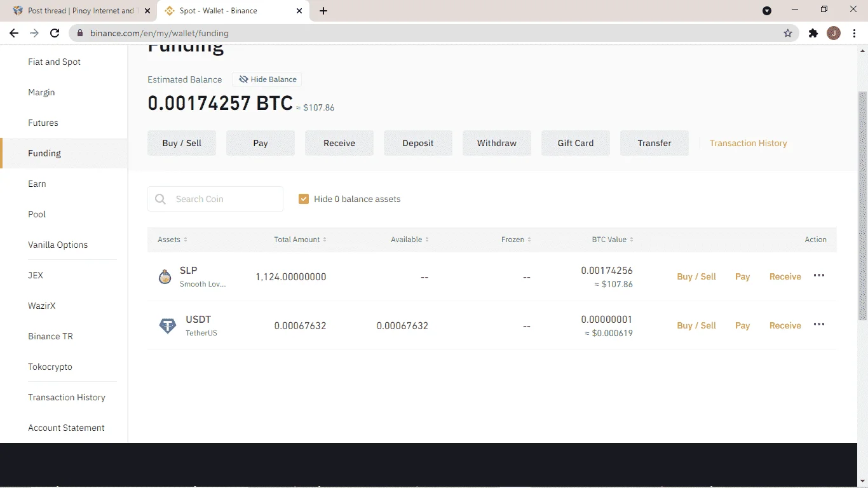Image resolution: width=868 pixels, height=488 pixels.
Task: Sort by the Frozen column
Action: (x=516, y=240)
